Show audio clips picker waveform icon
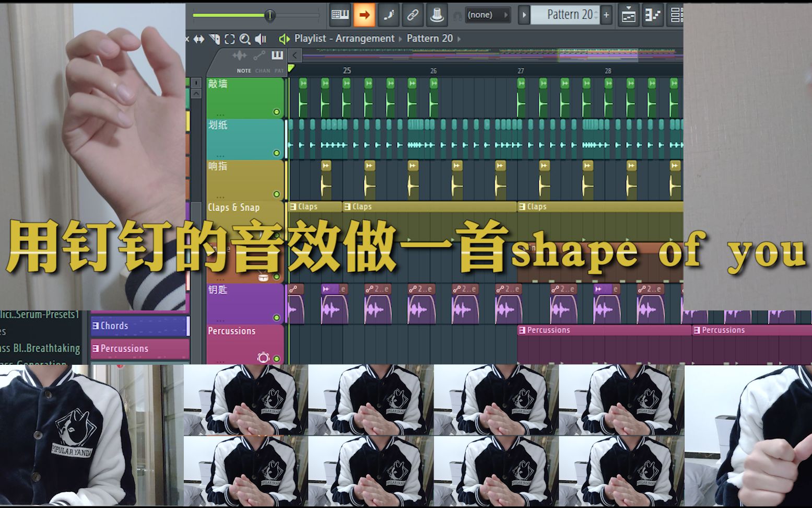The height and width of the screenshot is (508, 812). click(x=239, y=55)
